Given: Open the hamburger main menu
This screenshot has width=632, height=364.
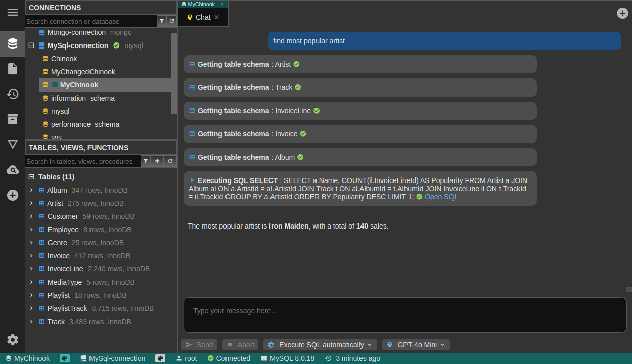Looking at the screenshot, I should coord(13,12).
